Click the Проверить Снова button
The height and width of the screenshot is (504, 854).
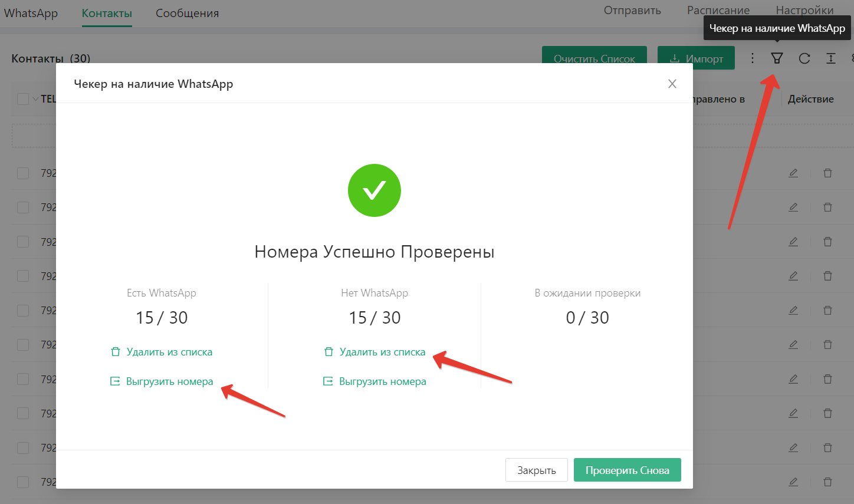[x=627, y=470]
